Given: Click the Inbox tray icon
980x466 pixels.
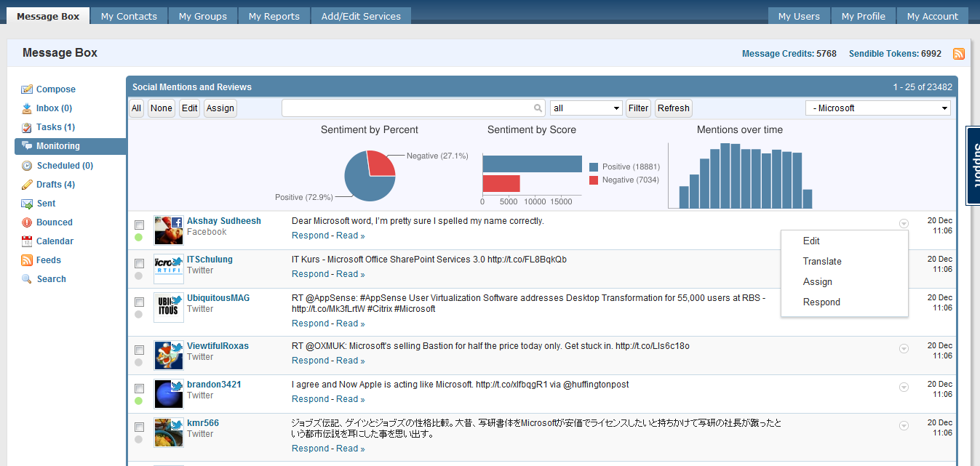Looking at the screenshot, I should point(27,108).
